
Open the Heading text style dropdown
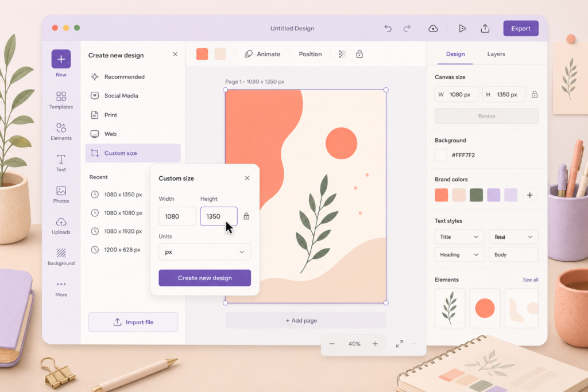459,255
